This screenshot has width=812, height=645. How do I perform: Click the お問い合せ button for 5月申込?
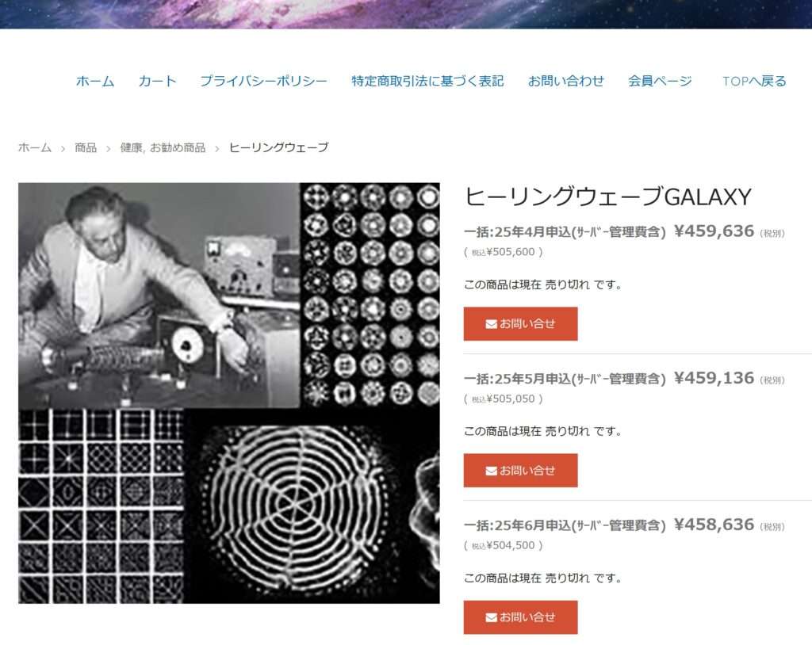(520, 471)
